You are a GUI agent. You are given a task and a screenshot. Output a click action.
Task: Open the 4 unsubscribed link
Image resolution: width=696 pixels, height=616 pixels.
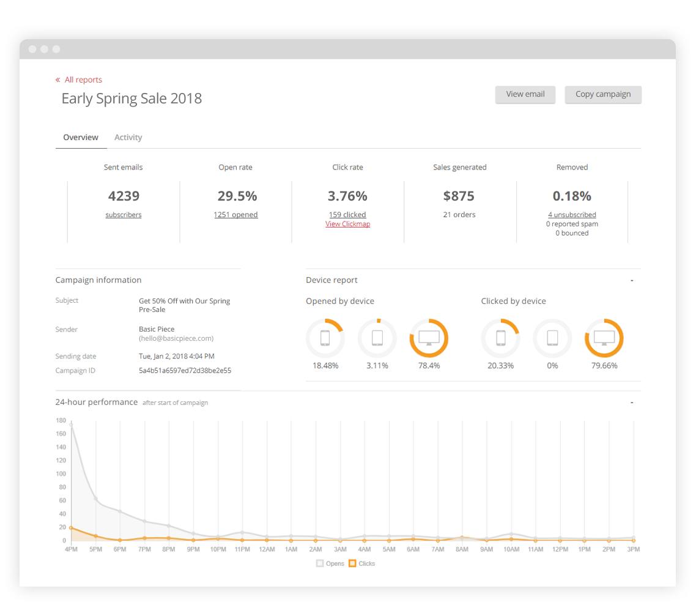572,215
